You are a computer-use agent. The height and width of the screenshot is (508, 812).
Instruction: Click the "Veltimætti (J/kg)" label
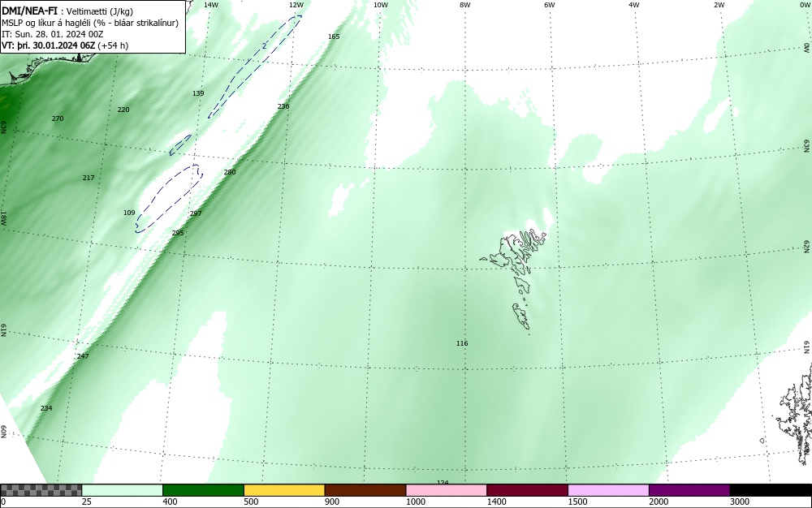[99, 11]
